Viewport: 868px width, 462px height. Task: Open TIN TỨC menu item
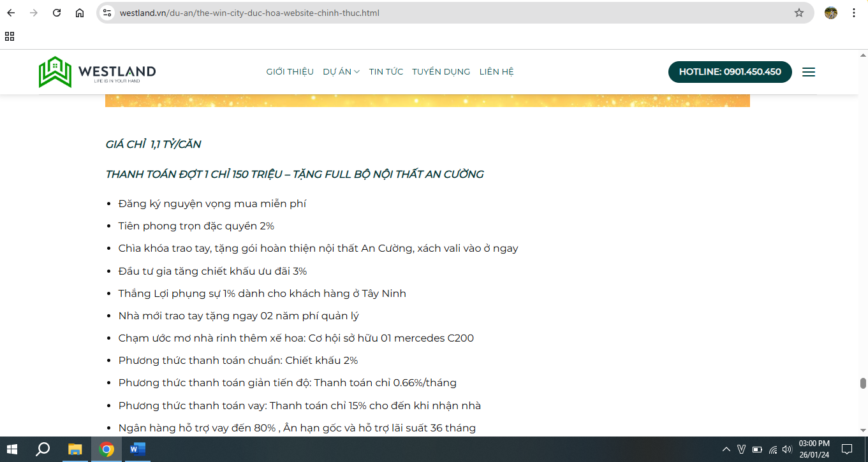click(x=386, y=72)
